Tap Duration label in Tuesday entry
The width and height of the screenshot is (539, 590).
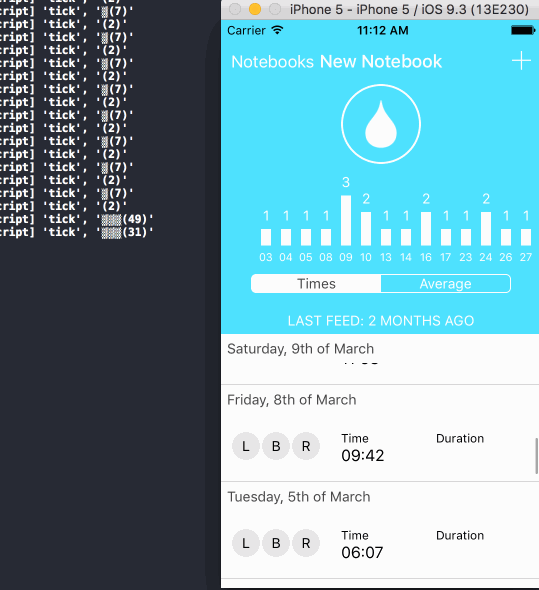(x=460, y=536)
